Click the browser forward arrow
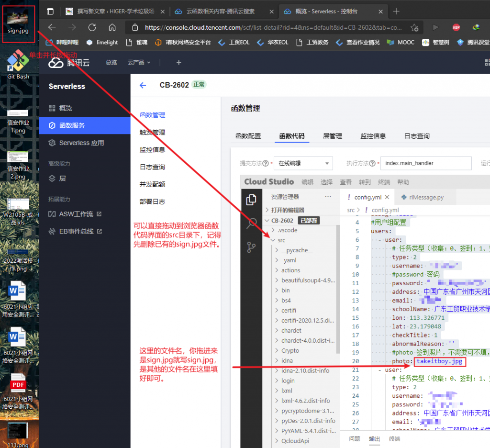The width and height of the screenshot is (490, 448). 72,27
